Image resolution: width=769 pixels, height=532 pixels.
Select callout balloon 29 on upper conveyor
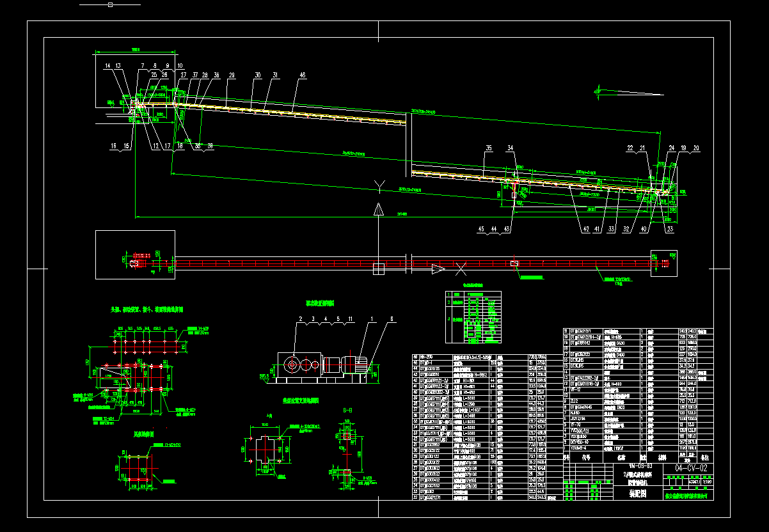click(232, 75)
